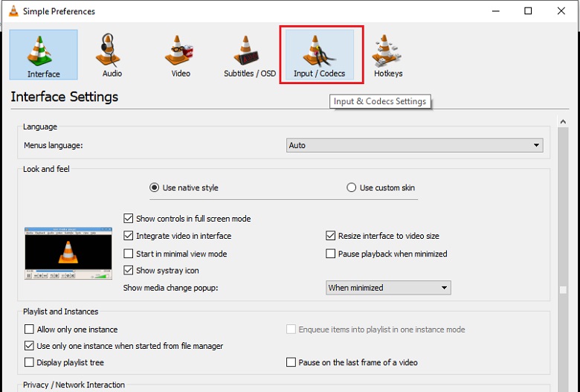Click the Playlist and Instances label
580x392 pixels.
(x=61, y=312)
